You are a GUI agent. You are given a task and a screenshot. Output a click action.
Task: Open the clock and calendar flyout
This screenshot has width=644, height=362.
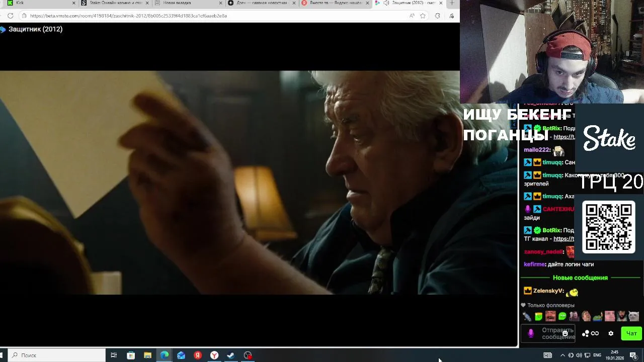pos(614,355)
